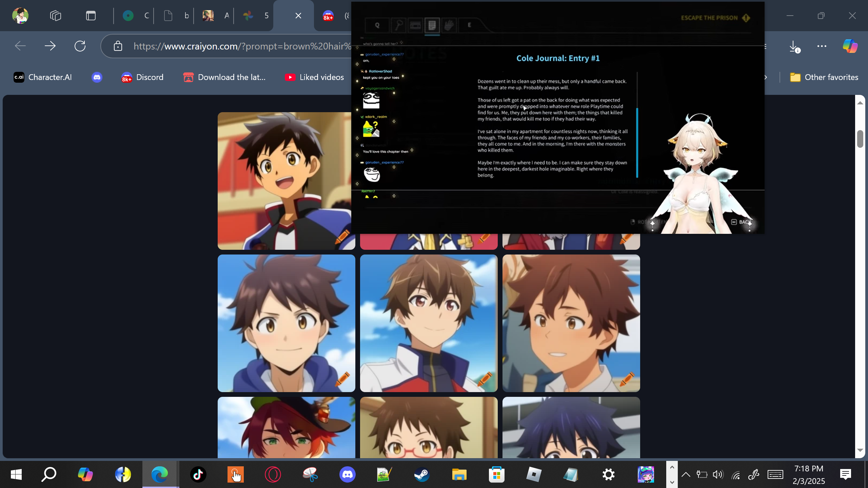Open the Windows notification center
Screen dimensions: 868x488
tap(846, 474)
